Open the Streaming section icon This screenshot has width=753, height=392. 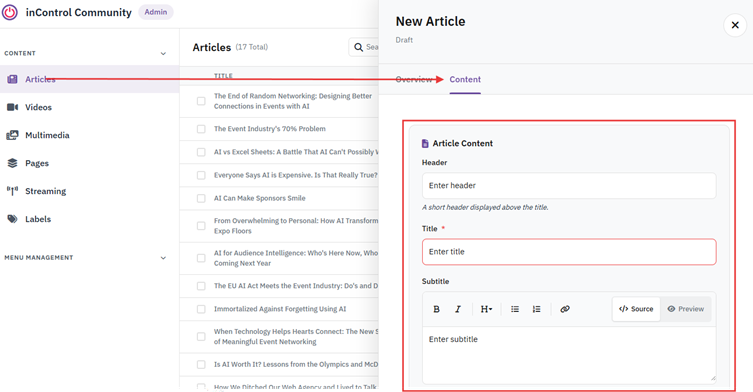click(x=12, y=191)
